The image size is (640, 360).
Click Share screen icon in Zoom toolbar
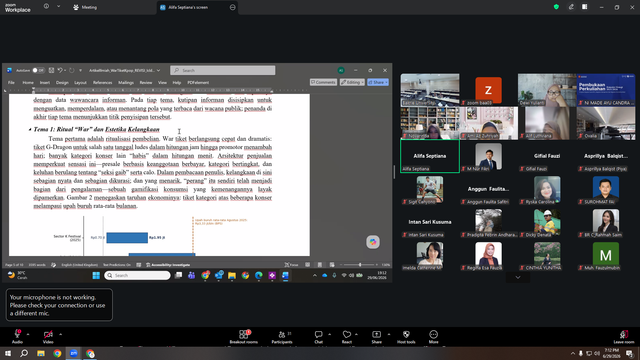pyautogui.click(x=376, y=336)
